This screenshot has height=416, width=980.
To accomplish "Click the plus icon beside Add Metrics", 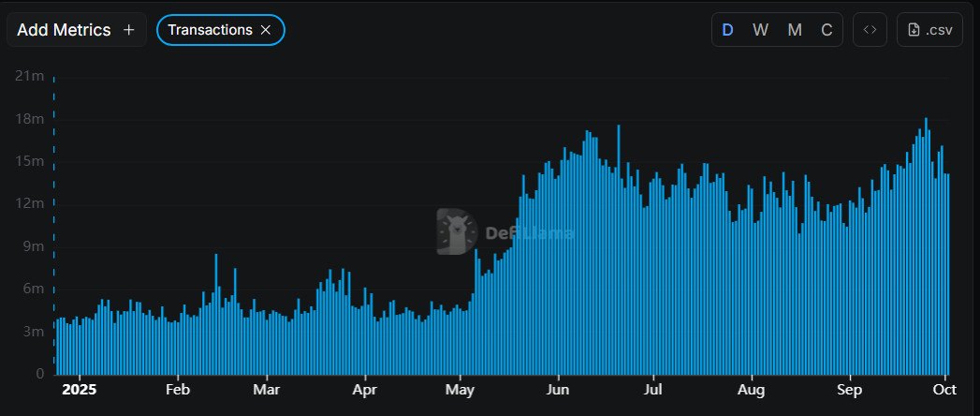I will click(x=129, y=30).
